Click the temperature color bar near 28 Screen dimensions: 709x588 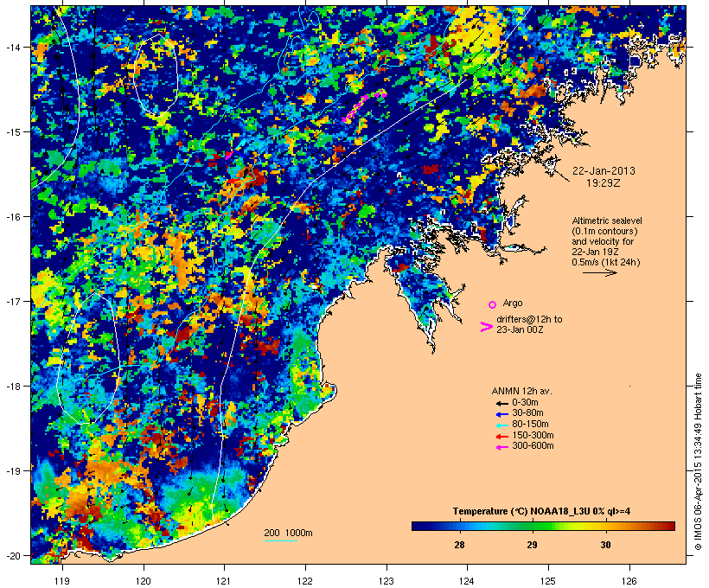(459, 526)
